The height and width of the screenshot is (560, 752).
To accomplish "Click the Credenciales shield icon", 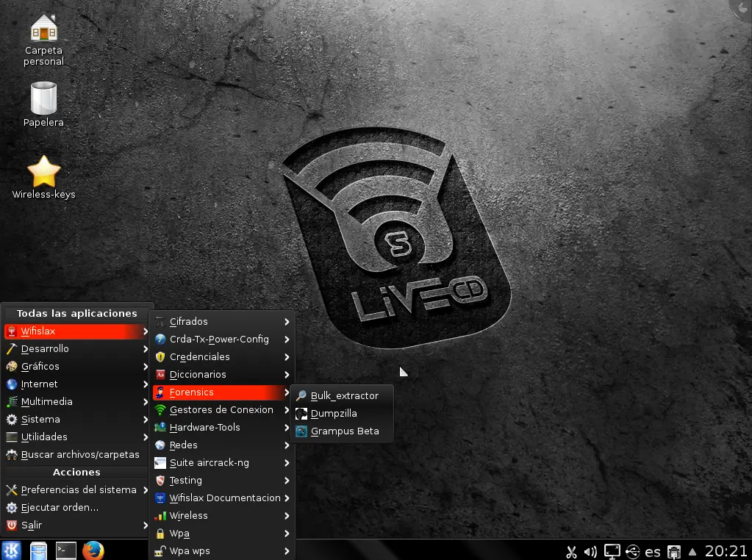I will pos(160,356).
